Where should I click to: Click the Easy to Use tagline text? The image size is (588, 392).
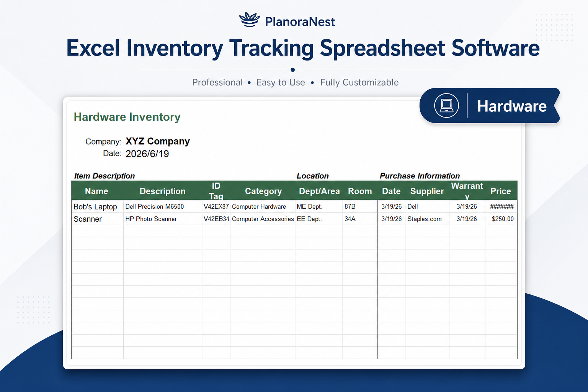click(281, 82)
